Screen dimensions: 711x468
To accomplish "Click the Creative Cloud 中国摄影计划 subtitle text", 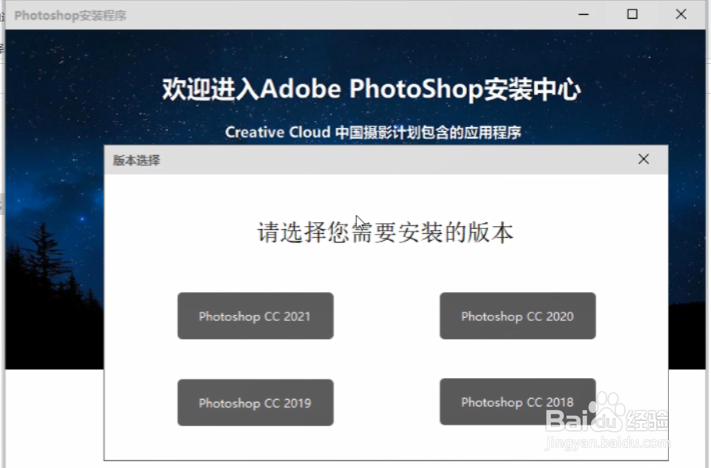I will click(373, 132).
